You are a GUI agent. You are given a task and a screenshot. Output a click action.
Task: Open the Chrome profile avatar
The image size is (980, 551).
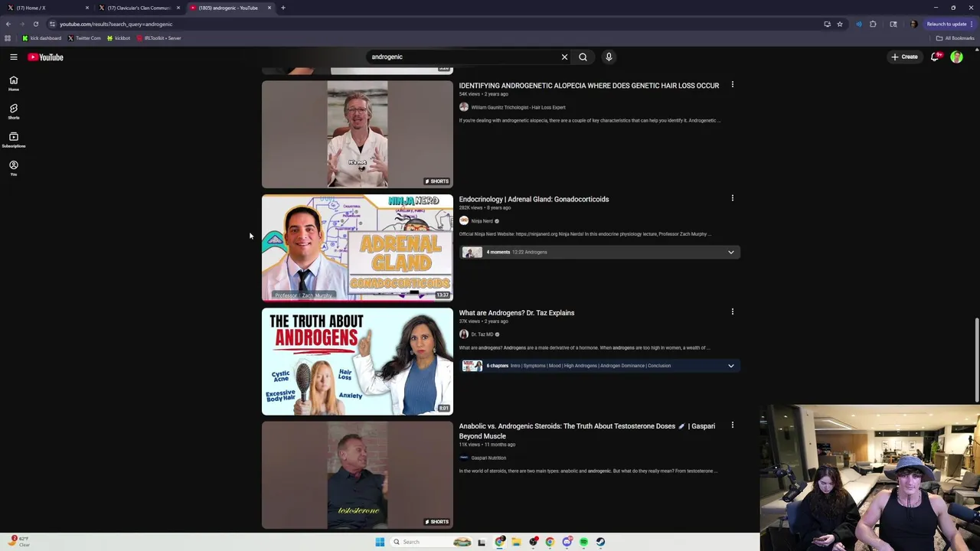(x=913, y=24)
